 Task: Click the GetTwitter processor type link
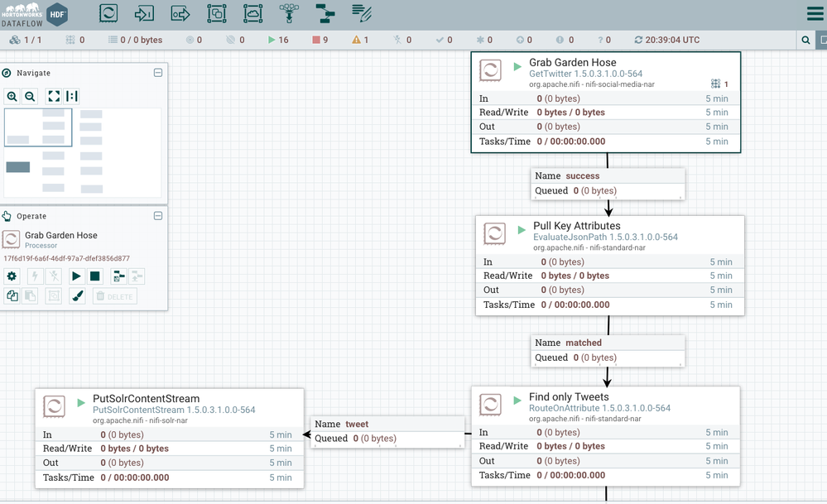tap(585, 74)
